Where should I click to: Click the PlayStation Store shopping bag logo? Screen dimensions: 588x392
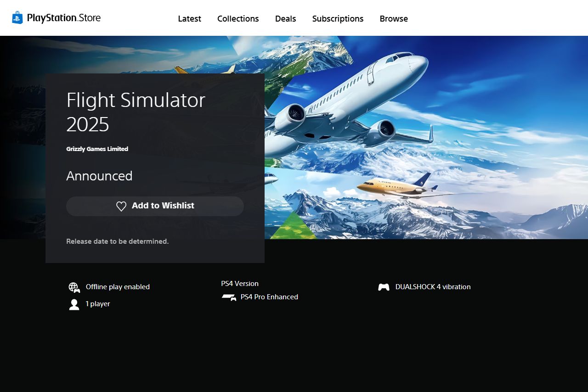17,18
